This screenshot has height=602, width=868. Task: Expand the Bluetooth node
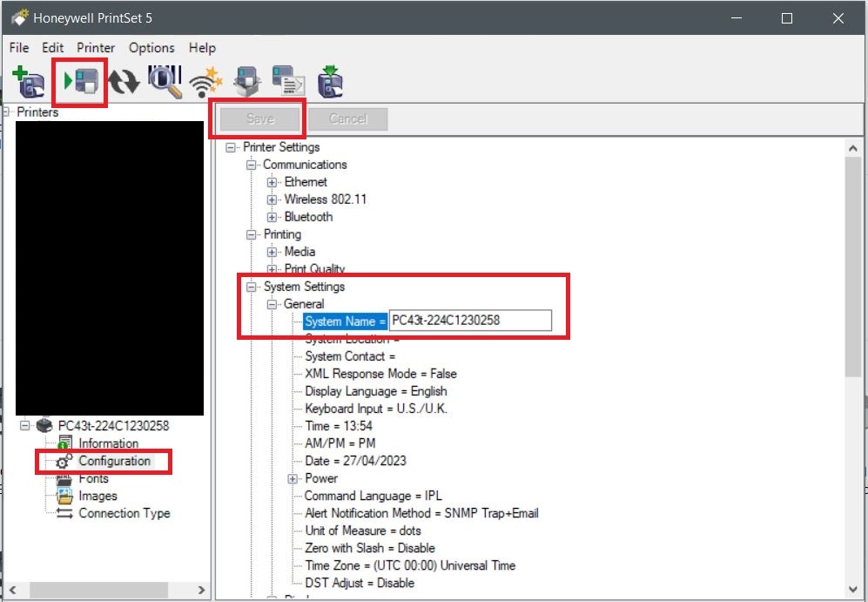(272, 217)
